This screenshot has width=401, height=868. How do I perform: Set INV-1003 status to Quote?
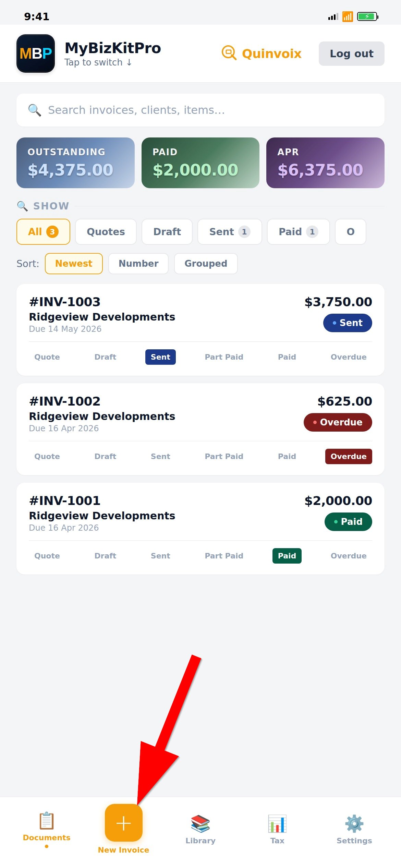point(47,357)
